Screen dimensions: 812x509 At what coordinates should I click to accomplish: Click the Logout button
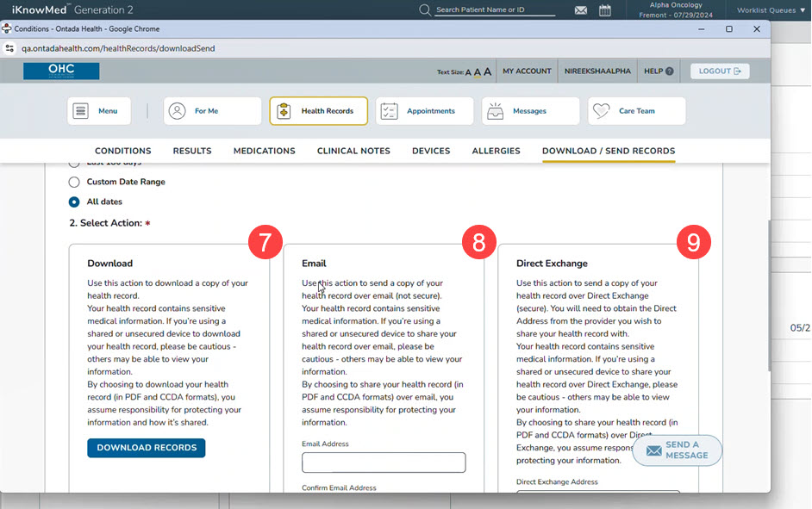pos(720,71)
